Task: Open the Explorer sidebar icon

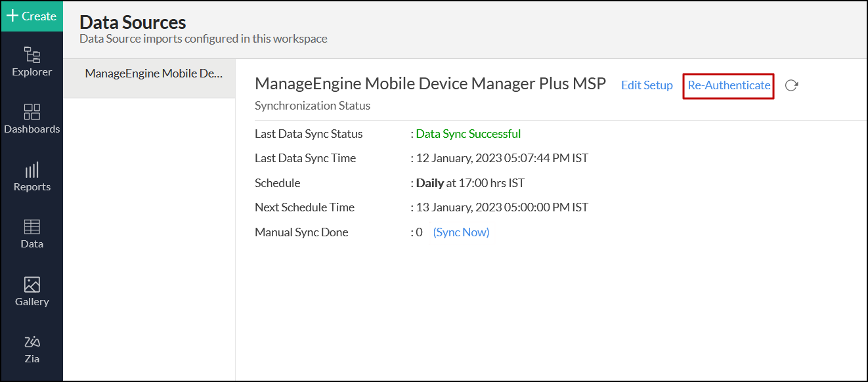Action: click(32, 55)
